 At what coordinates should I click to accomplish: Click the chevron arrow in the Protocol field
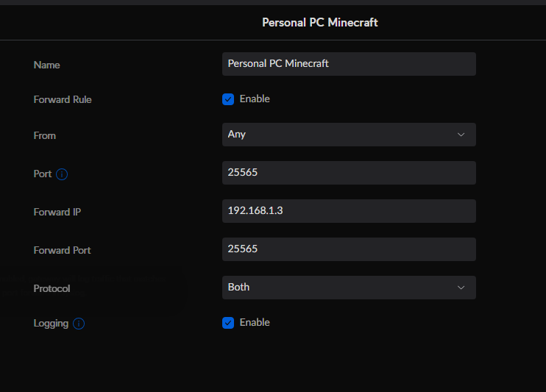461,288
